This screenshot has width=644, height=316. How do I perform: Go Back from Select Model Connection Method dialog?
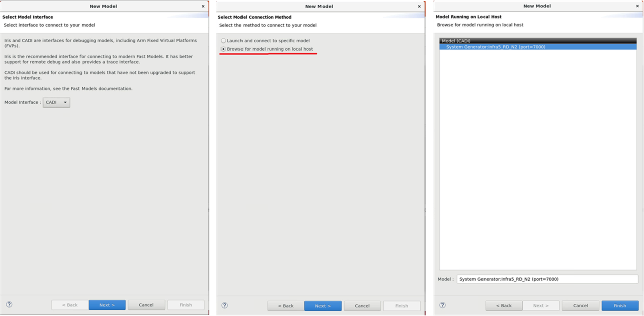(x=286, y=306)
